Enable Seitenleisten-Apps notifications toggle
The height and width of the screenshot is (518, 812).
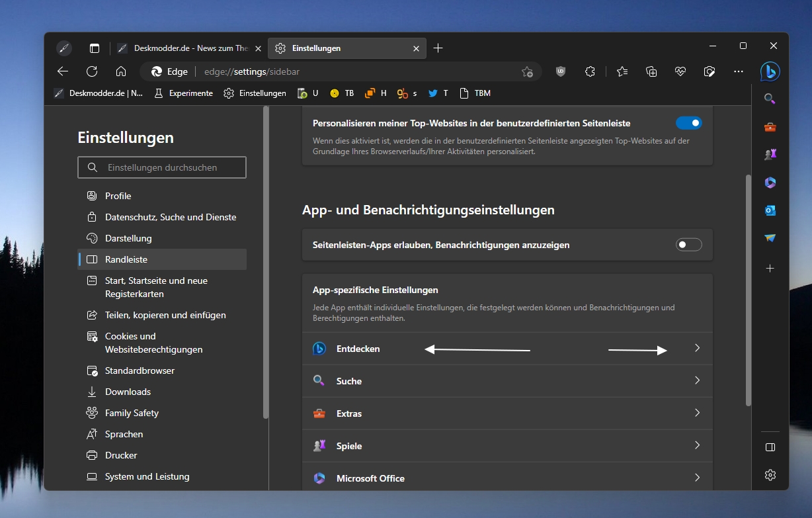(688, 245)
